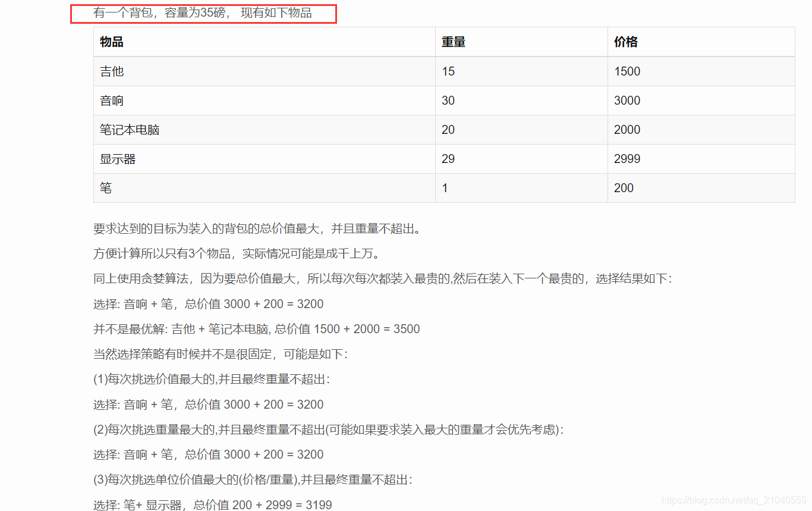Select the 笔 item cell in table
The width and height of the screenshot is (812, 511).
(x=265, y=188)
